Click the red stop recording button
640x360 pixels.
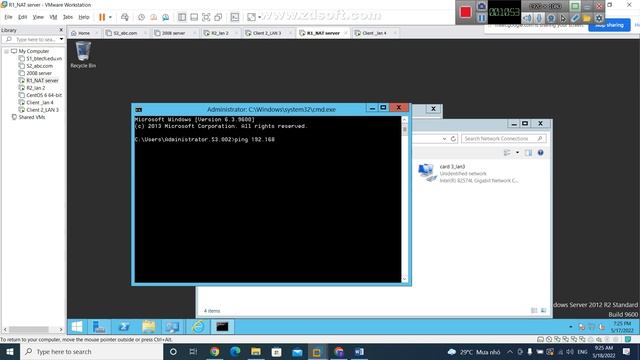(465, 12)
